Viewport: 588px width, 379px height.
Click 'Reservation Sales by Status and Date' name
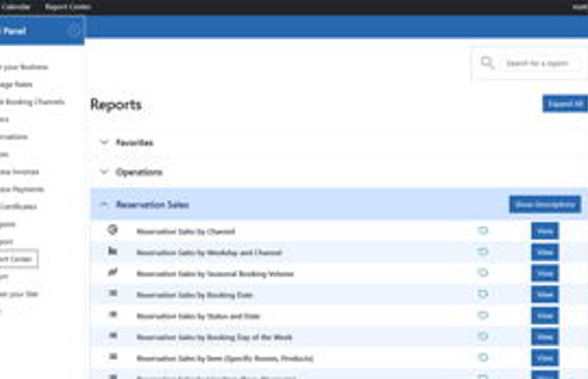[x=198, y=316]
